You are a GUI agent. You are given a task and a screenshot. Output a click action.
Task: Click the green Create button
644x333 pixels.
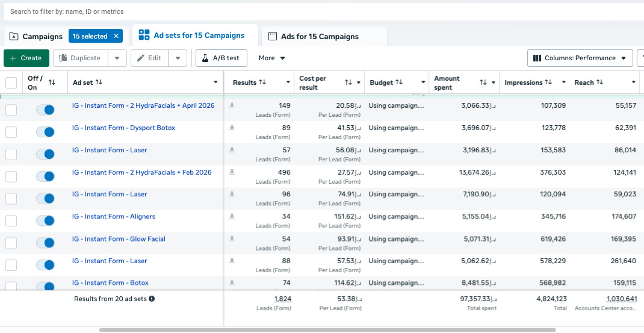(x=26, y=58)
